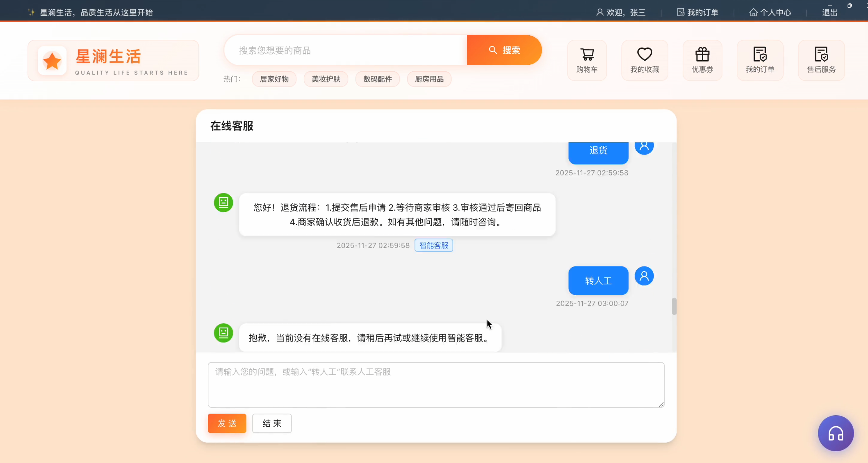Choose the 数码配件 hot tag
Viewport: 868px width, 463px height.
(x=377, y=79)
